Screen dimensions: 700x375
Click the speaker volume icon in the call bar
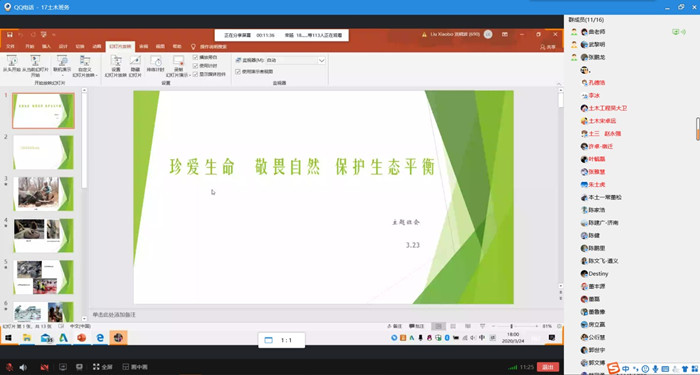(23, 367)
